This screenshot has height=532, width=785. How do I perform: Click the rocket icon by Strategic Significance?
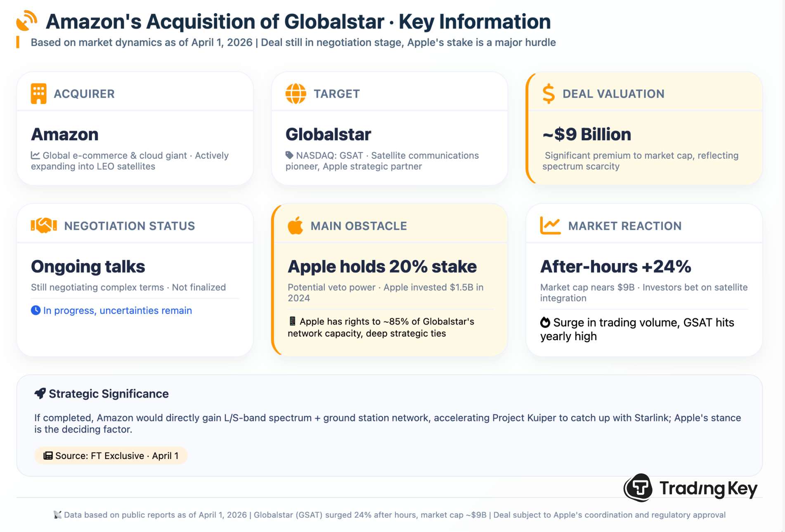40,393
